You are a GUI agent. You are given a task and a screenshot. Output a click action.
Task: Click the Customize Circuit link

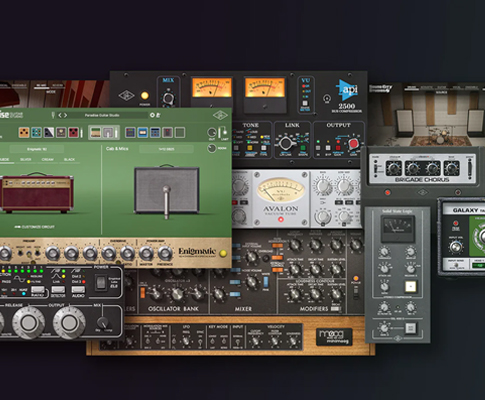[35, 227]
